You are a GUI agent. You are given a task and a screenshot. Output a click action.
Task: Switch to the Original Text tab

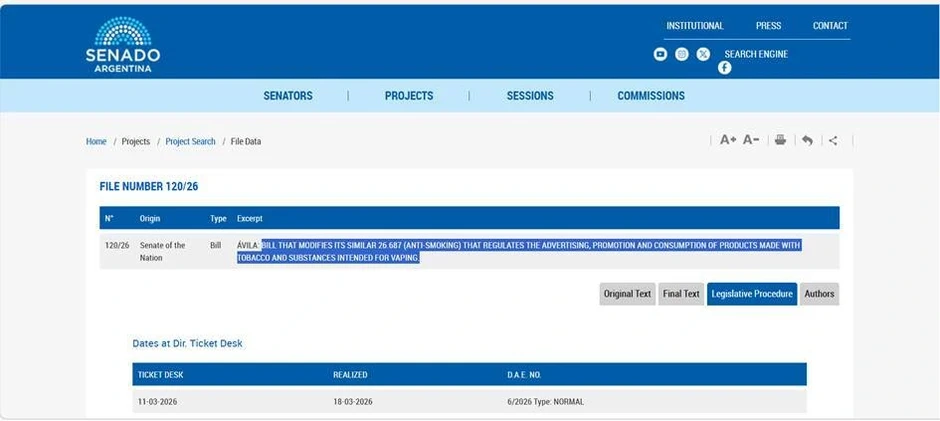click(627, 294)
